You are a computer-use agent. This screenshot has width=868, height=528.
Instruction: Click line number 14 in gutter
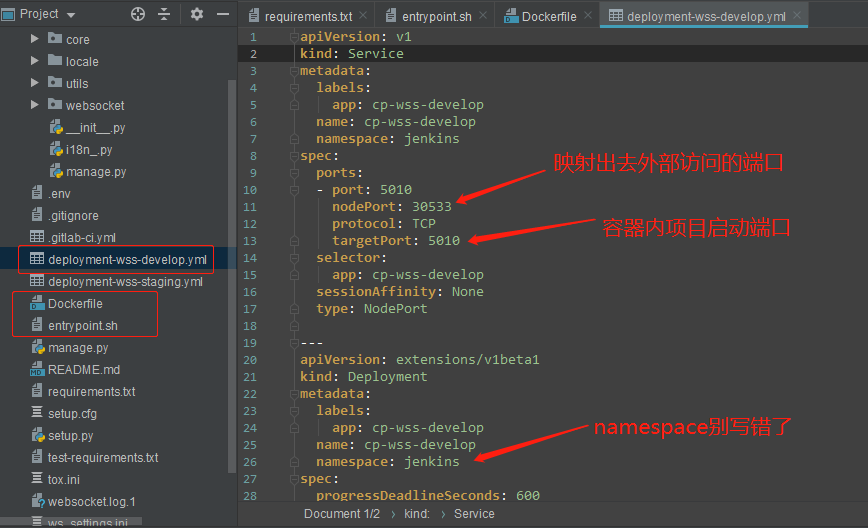click(x=250, y=258)
